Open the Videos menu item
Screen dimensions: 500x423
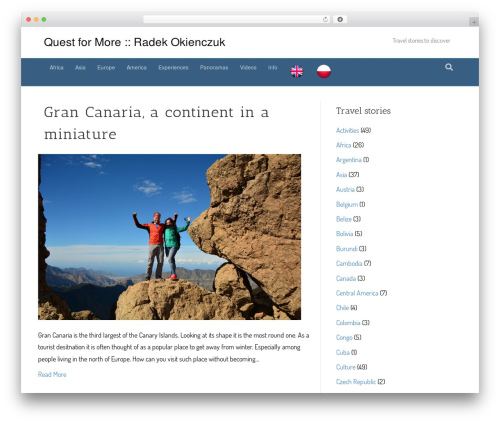click(x=248, y=67)
